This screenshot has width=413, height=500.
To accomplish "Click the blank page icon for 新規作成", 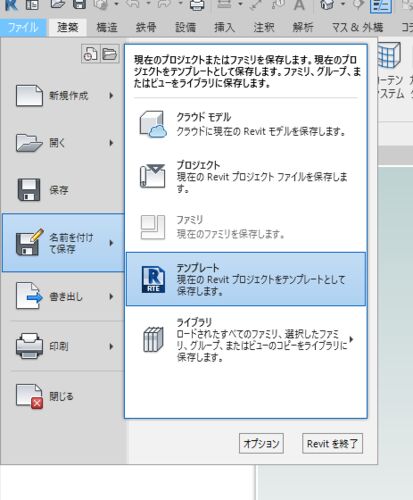I will (x=29, y=96).
